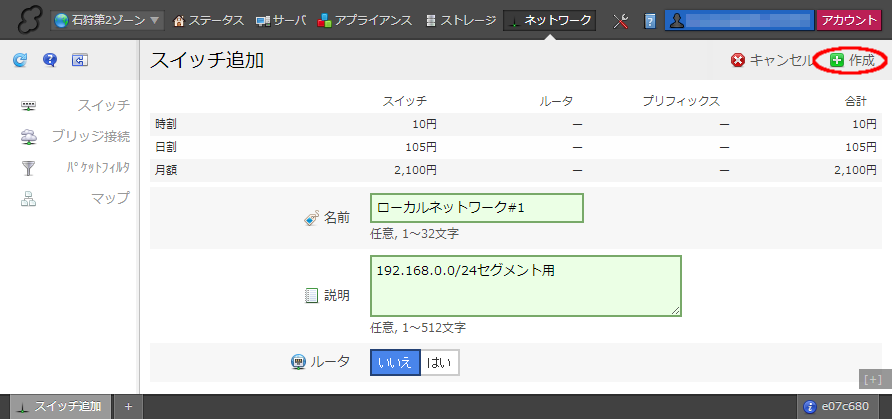Click the blue info icon beside e07c680
Viewport: 892px width, 419px height.
click(810, 406)
